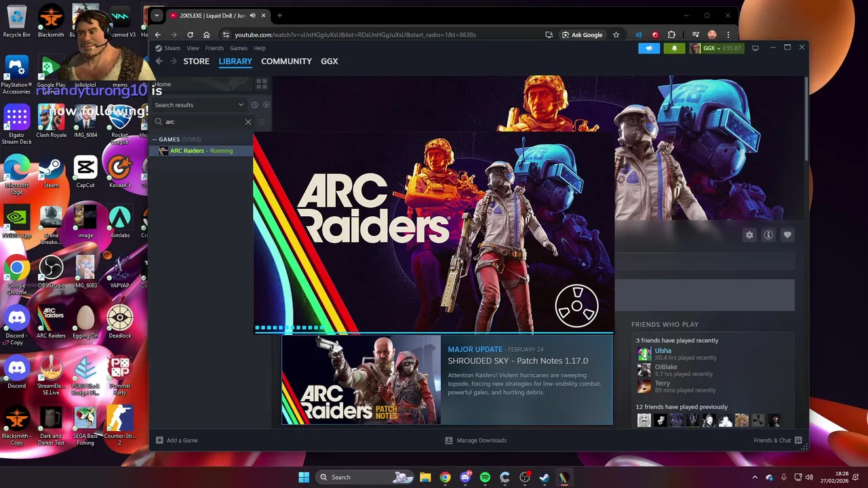This screenshot has width=868, height=488.
Task: Open the Steam announcements megaphone button
Action: coord(649,48)
